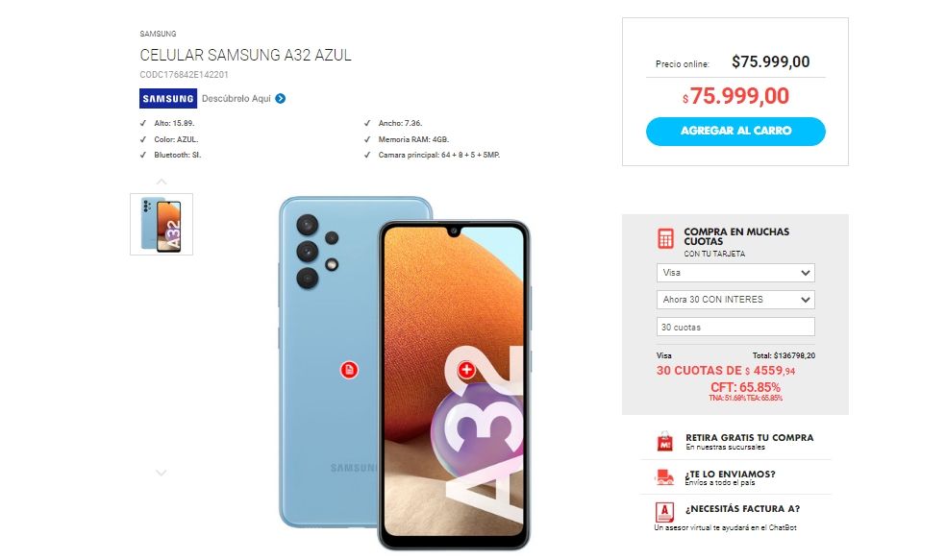Click the blue arrow next to Descúbrelo Aquí
The width and height of the screenshot is (946, 560).
(x=281, y=98)
